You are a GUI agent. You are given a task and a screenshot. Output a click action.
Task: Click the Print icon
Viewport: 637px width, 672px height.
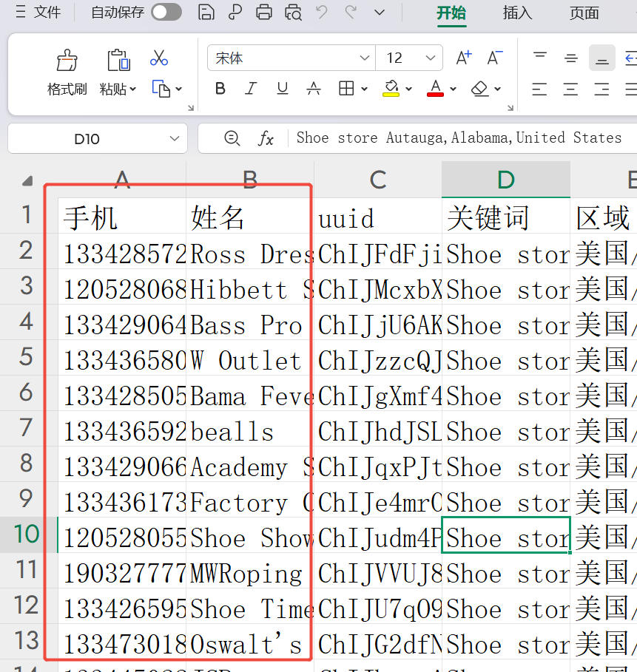(263, 13)
